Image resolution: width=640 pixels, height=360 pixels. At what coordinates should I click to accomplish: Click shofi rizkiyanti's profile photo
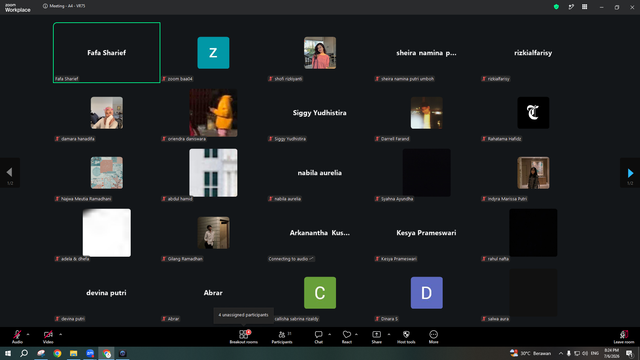click(x=320, y=53)
